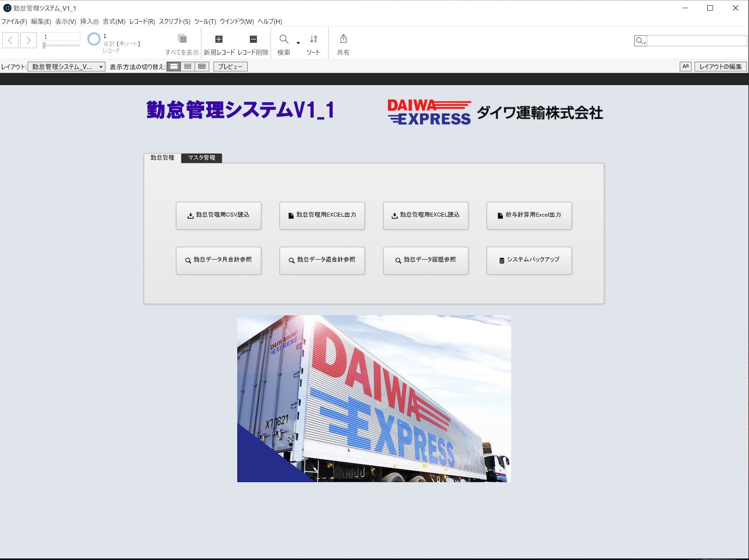
Task: Switch to form view
Action: (x=174, y=66)
